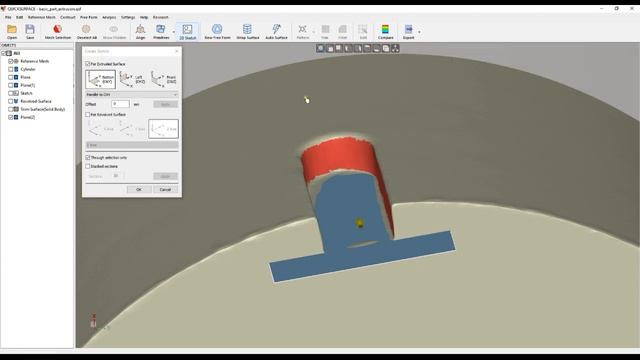Click the last icon in the viewport view toolbar
Viewport: 640px width, 360px height.
click(x=395, y=49)
